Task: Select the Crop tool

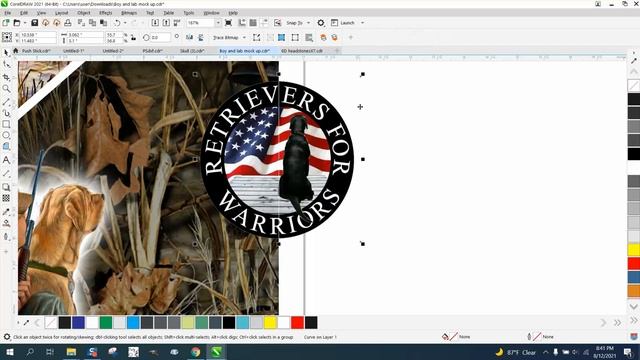Action: click(6, 77)
